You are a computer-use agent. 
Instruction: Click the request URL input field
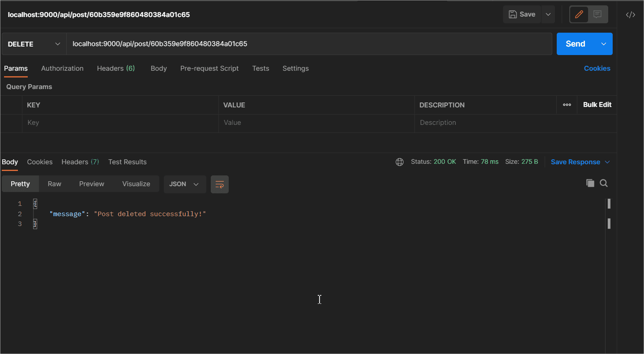click(x=309, y=44)
